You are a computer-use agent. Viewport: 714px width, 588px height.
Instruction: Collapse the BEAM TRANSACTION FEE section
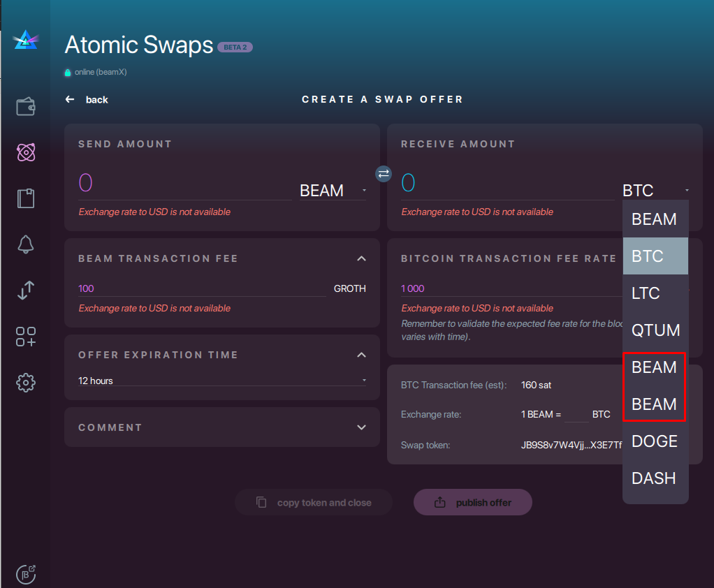pyautogui.click(x=362, y=258)
